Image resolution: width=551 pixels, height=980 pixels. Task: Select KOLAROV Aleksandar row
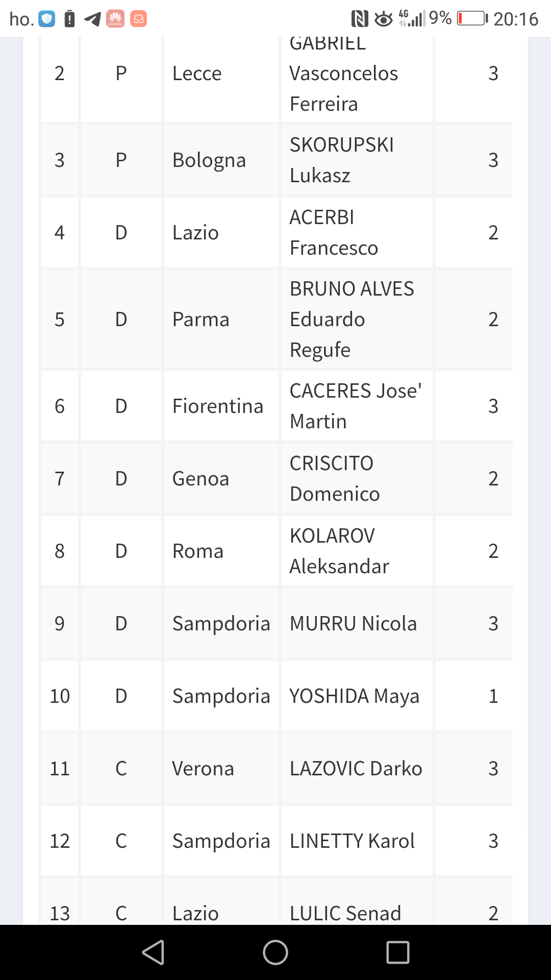(339, 551)
